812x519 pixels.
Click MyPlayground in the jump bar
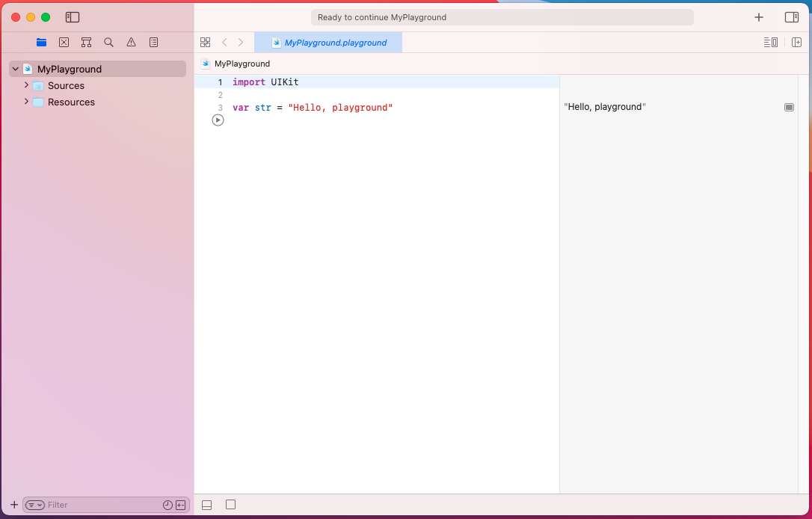coord(242,64)
